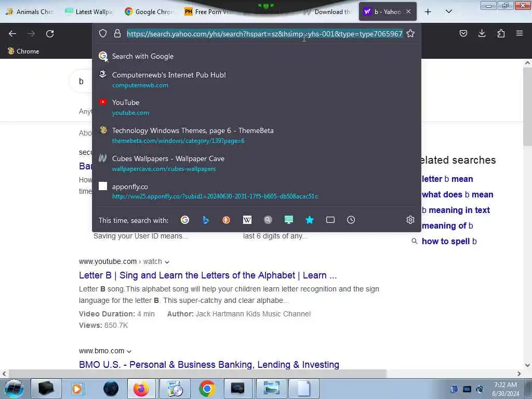
Task: Open Letter B Sing and Learn result
Action: pyautogui.click(x=208, y=275)
